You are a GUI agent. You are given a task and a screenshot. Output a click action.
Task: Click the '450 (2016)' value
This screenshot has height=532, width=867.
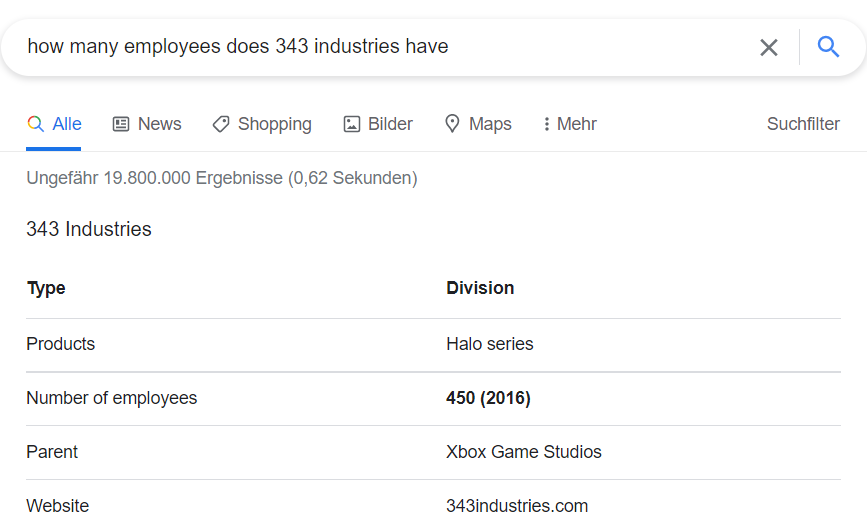(488, 398)
